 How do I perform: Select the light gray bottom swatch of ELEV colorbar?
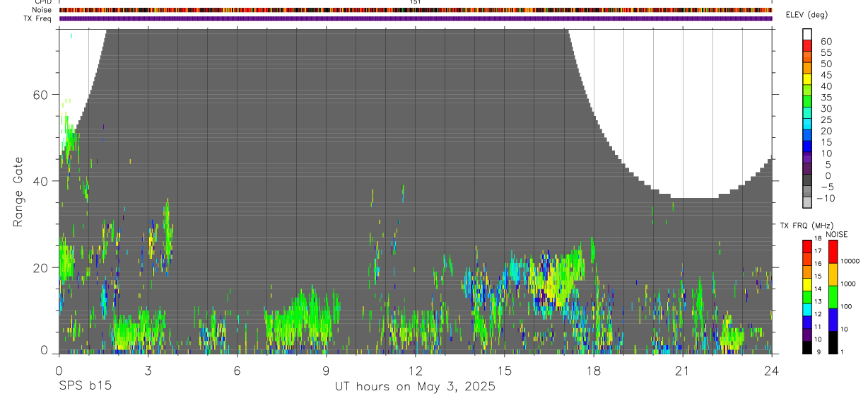(807, 204)
